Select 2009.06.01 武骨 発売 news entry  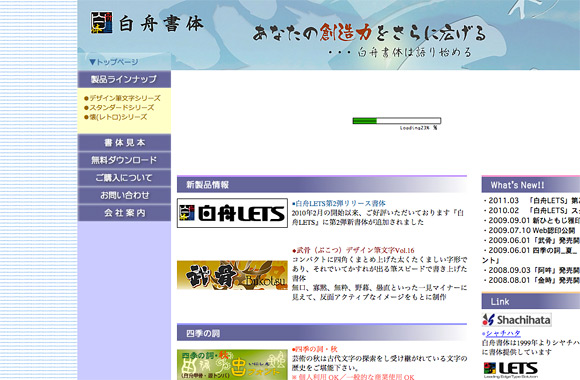point(532,241)
